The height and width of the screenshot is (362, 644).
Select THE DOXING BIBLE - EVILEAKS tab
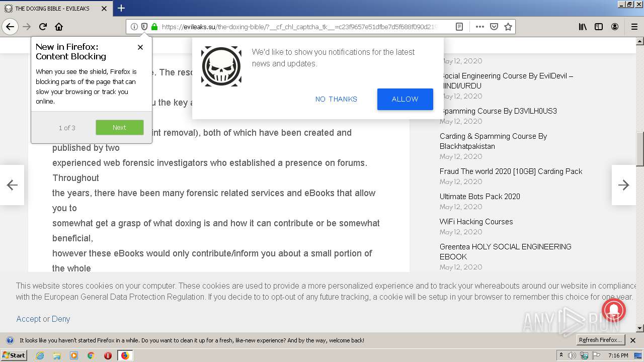pyautogui.click(x=56, y=9)
